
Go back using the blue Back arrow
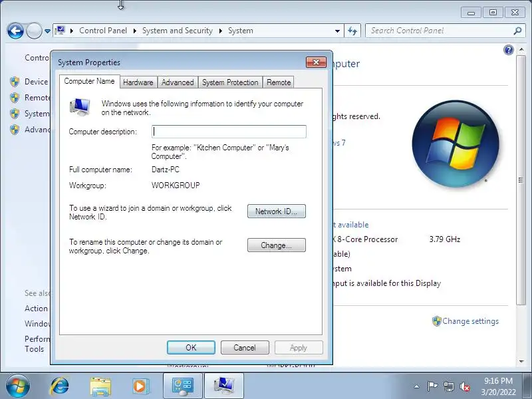point(15,31)
